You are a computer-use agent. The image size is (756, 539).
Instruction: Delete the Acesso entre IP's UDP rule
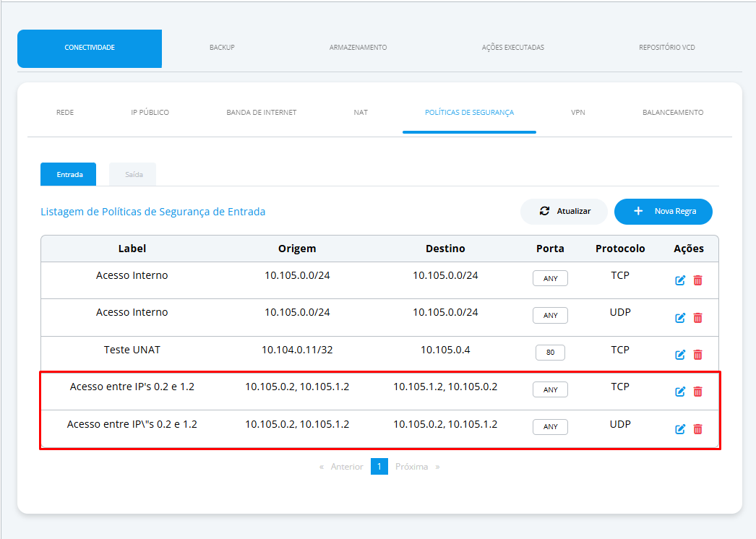(x=697, y=429)
